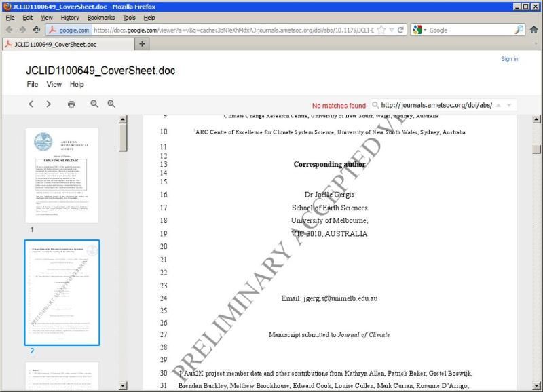543x392 pixels.
Task: Open page 3 thumbnail
Action: [62, 376]
